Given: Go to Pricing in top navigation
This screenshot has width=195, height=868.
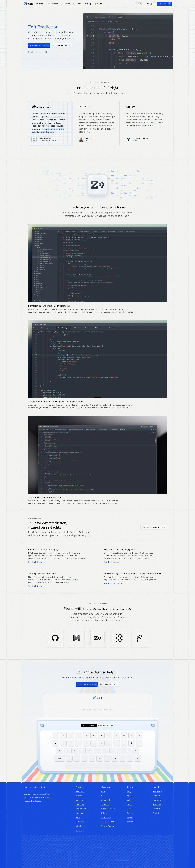Looking at the screenshot, I should coord(88,4).
